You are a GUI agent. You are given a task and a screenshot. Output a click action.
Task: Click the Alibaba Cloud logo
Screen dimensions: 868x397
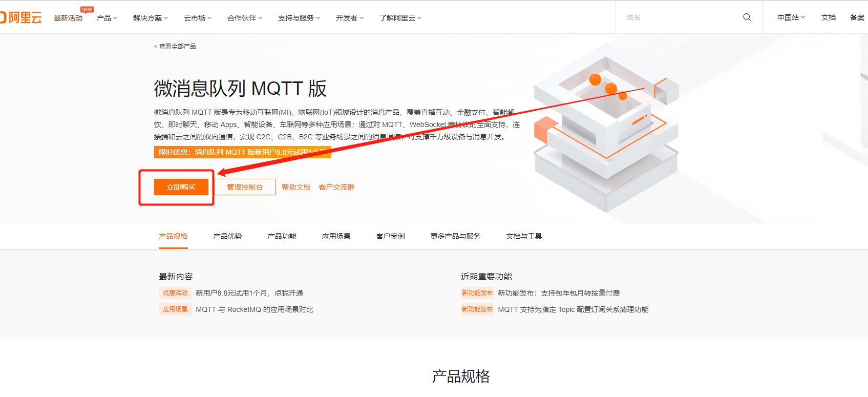(x=20, y=17)
